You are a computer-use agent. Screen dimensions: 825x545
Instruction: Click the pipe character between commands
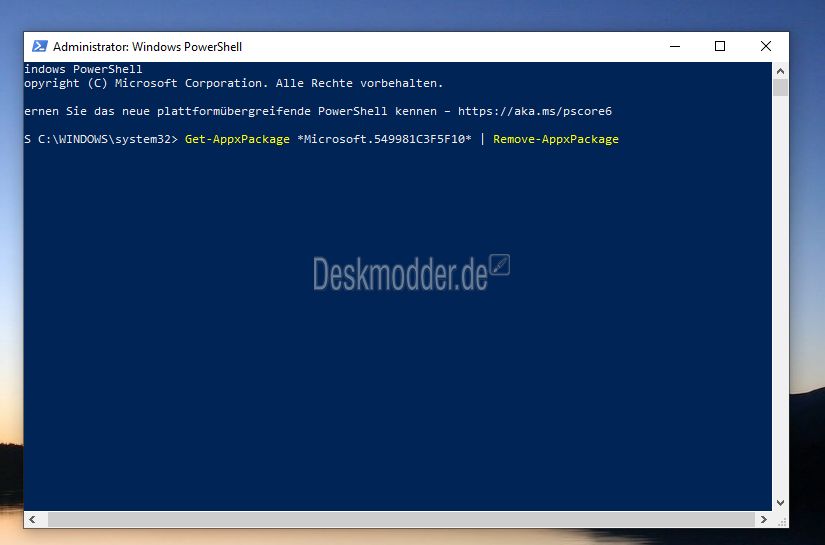click(x=482, y=139)
